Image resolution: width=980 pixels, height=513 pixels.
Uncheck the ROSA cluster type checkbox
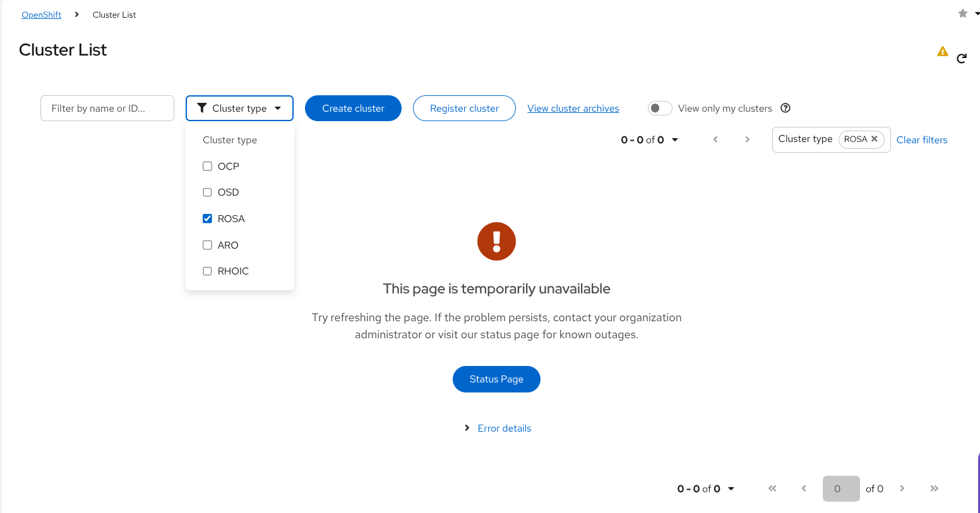[x=207, y=219]
